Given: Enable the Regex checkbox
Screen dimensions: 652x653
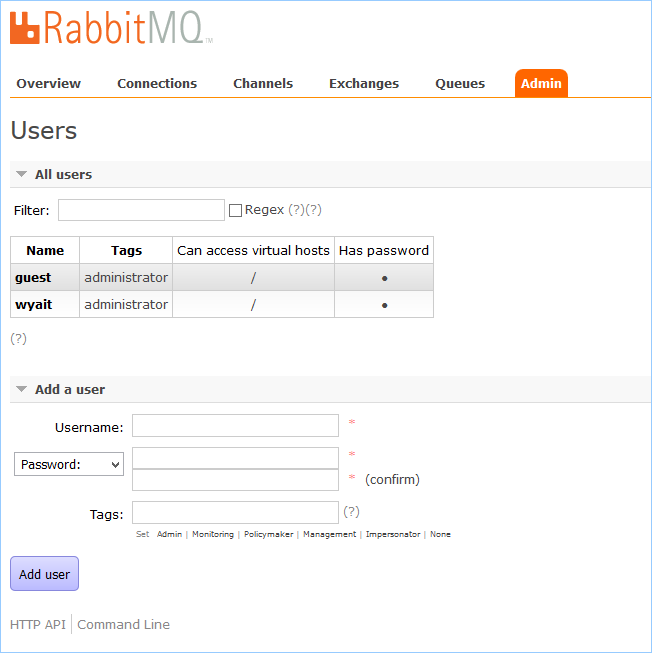Looking at the screenshot, I should click(x=235, y=210).
